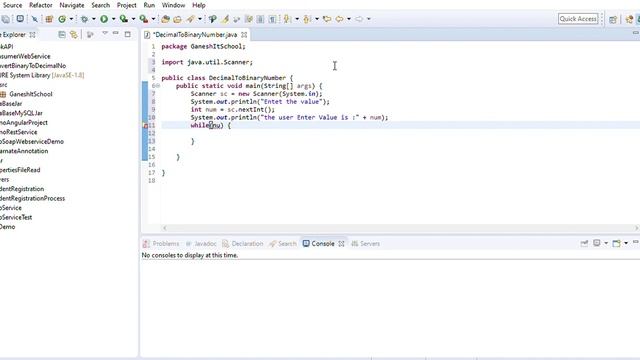Click the Run External Tools icon
The image size is (640, 360).
coord(144,19)
